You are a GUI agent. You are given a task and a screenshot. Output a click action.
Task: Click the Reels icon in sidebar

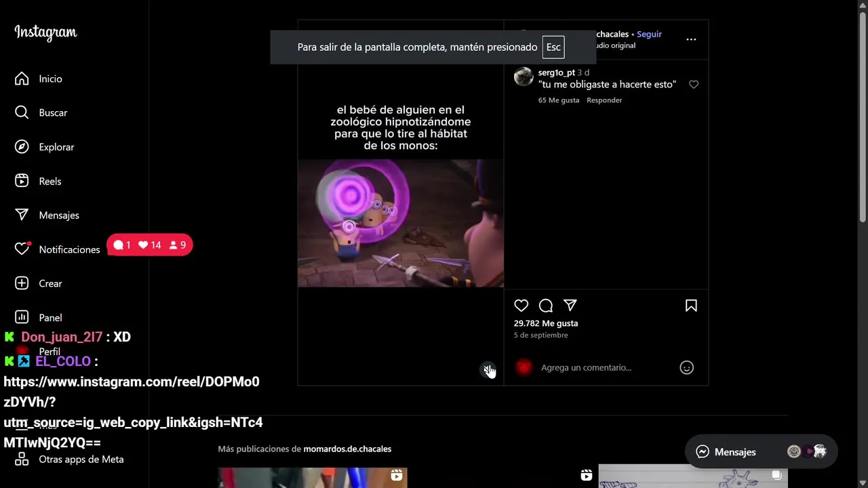(22, 181)
